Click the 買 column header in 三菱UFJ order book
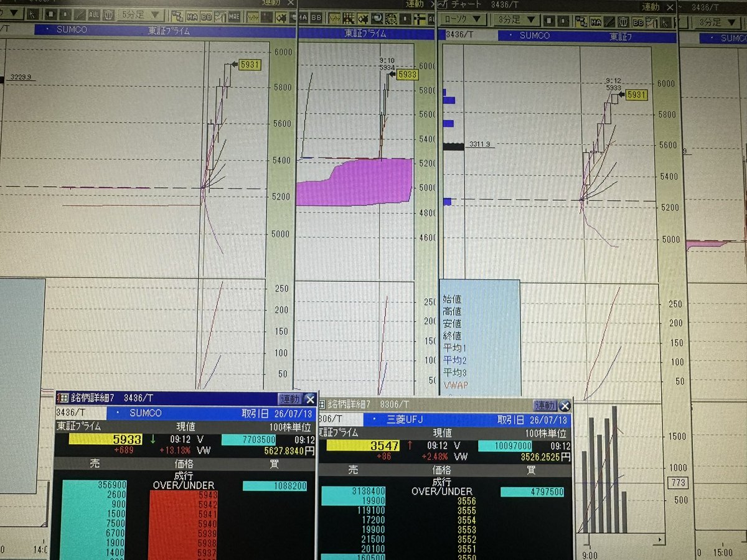747x560 pixels. pos(531,470)
